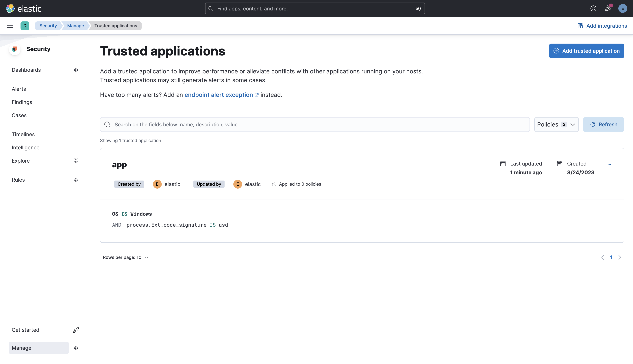Open the user profile avatar E
This screenshot has height=364, width=633.
[x=623, y=8]
